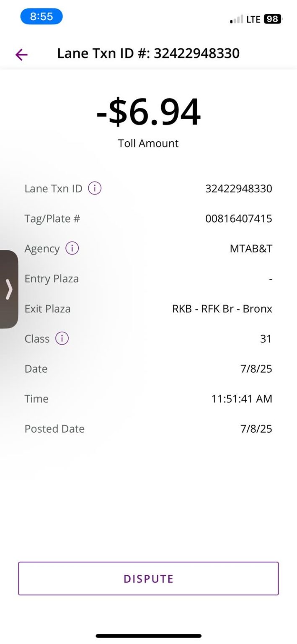This screenshot has height=644, width=297.
Task: Tap the time value 11:51:41 AM
Action: [242, 399]
